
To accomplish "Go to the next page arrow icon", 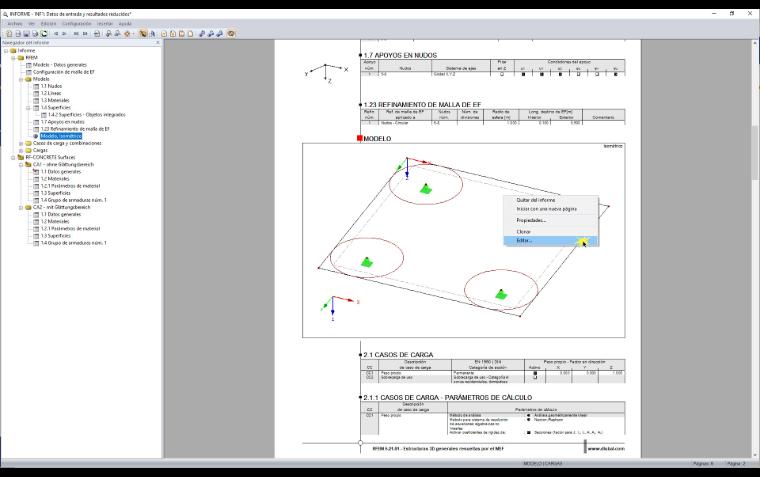I will tap(64, 33).
